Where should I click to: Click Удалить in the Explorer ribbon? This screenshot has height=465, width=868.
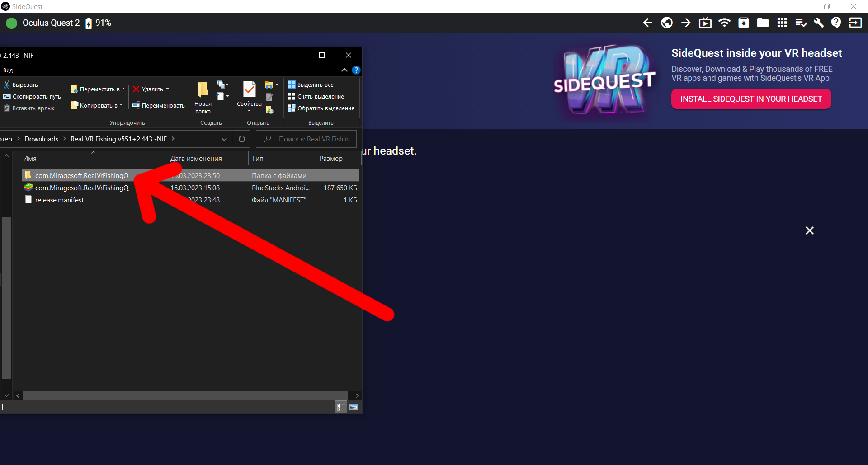151,89
